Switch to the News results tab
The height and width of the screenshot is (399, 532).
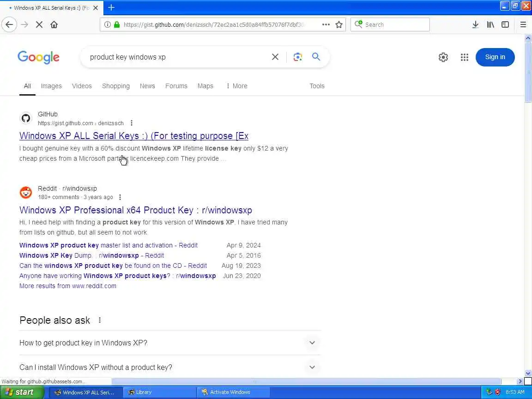(x=147, y=86)
